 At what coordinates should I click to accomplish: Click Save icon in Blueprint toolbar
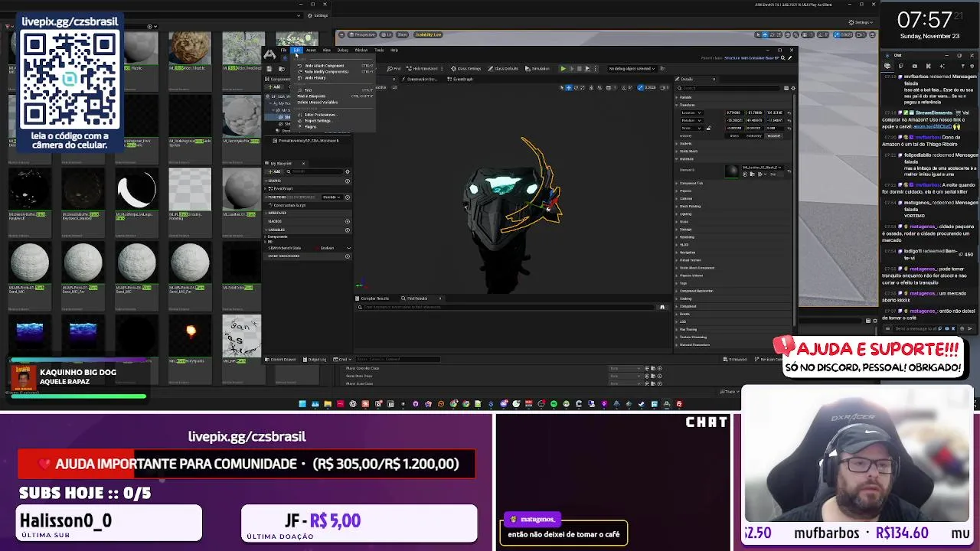269,68
